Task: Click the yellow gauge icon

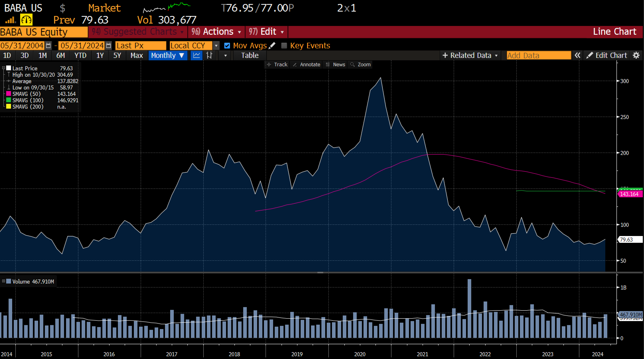Action: [x=26, y=20]
